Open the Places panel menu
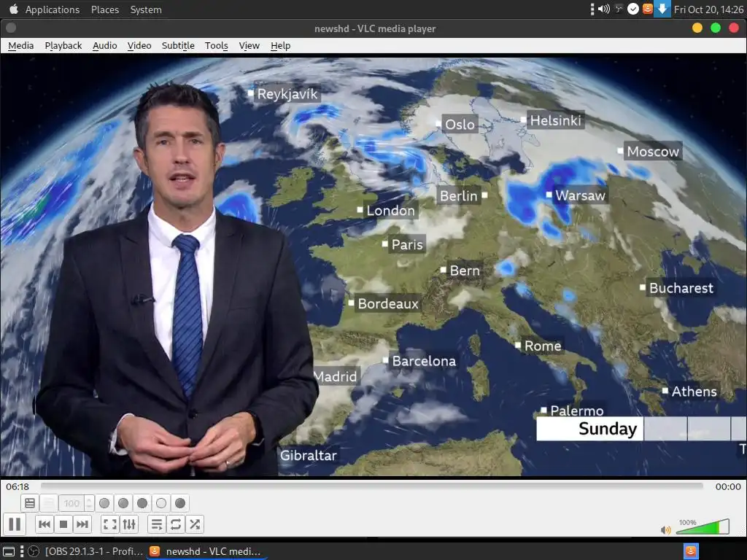The width and height of the screenshot is (747, 560). click(105, 9)
